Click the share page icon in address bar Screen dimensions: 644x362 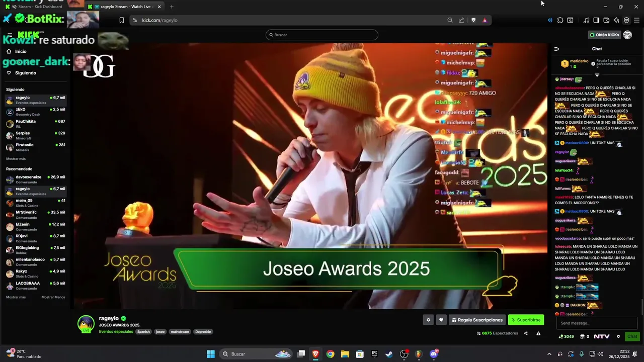tap(461, 20)
